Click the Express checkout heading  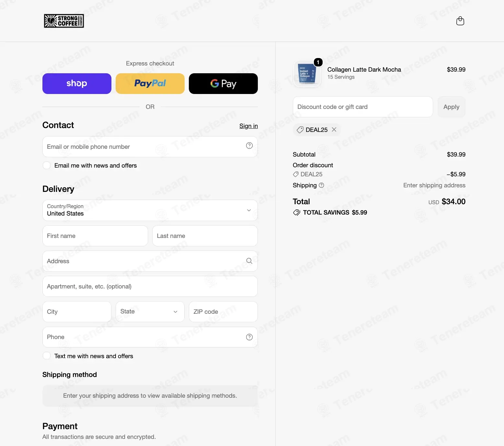point(150,64)
